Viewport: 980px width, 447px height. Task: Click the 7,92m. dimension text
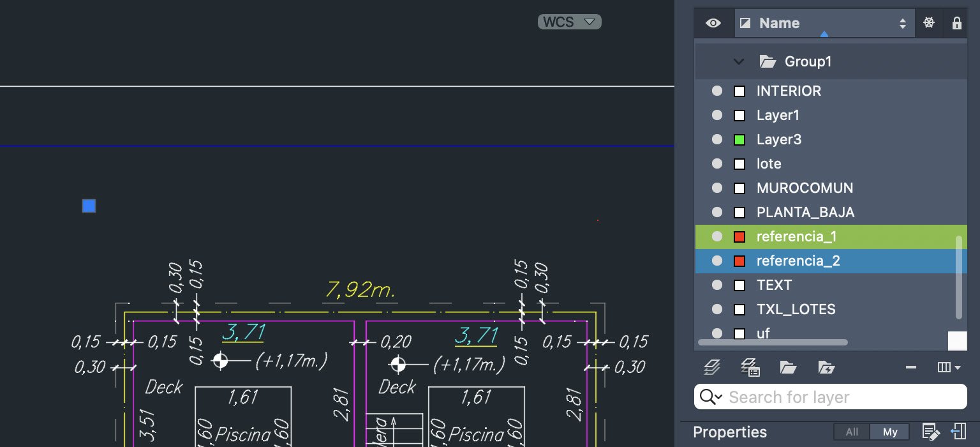360,291
